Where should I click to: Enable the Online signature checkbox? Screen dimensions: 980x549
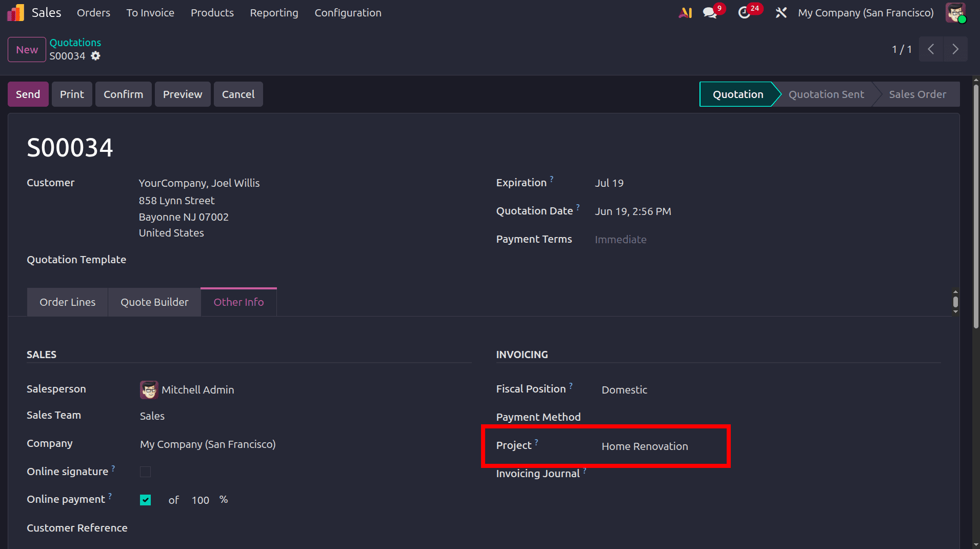(x=146, y=472)
